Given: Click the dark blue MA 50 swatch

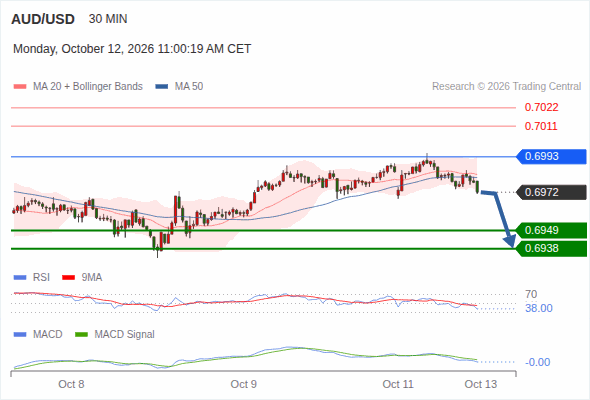Looking at the screenshot, I should coord(162,87).
